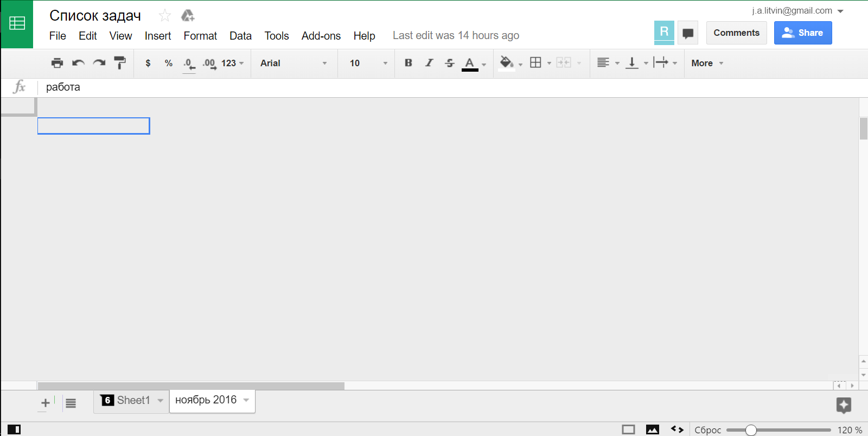Toggle strikethrough formatting

pyautogui.click(x=450, y=63)
